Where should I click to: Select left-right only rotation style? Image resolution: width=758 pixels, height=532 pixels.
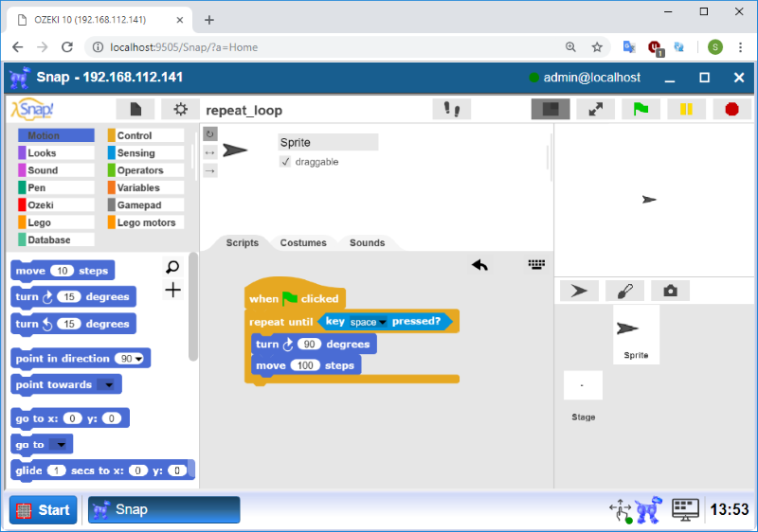(209, 152)
